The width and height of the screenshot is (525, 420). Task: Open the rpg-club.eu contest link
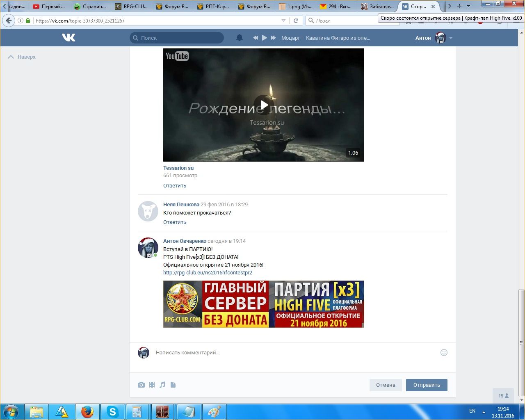click(208, 272)
